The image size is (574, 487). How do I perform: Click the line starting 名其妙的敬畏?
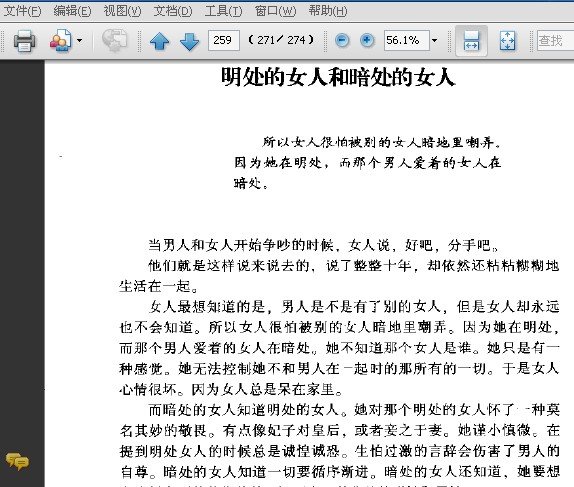point(339,430)
